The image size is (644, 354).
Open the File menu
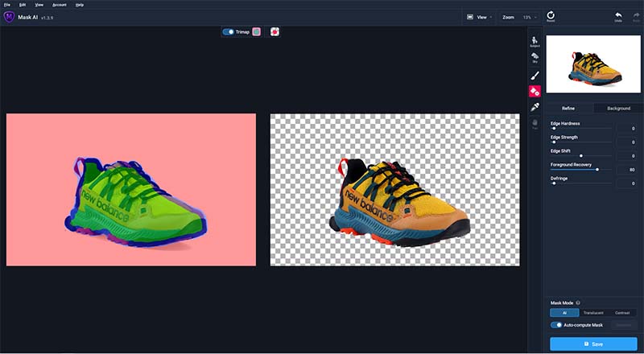(7, 5)
